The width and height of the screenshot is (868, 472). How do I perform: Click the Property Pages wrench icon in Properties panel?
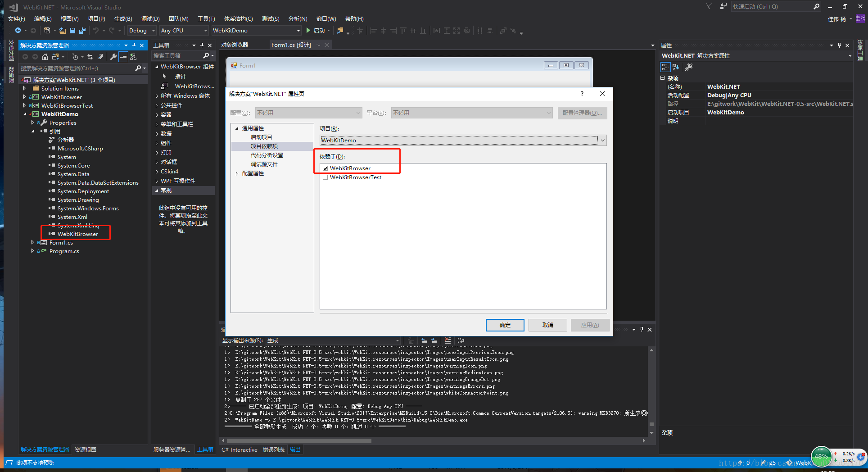(x=689, y=67)
